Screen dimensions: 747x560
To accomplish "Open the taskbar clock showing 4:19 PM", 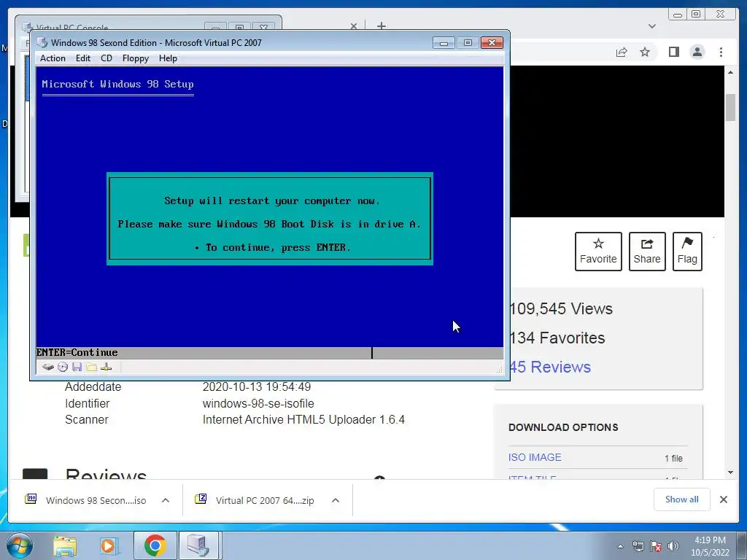I will pos(710,546).
